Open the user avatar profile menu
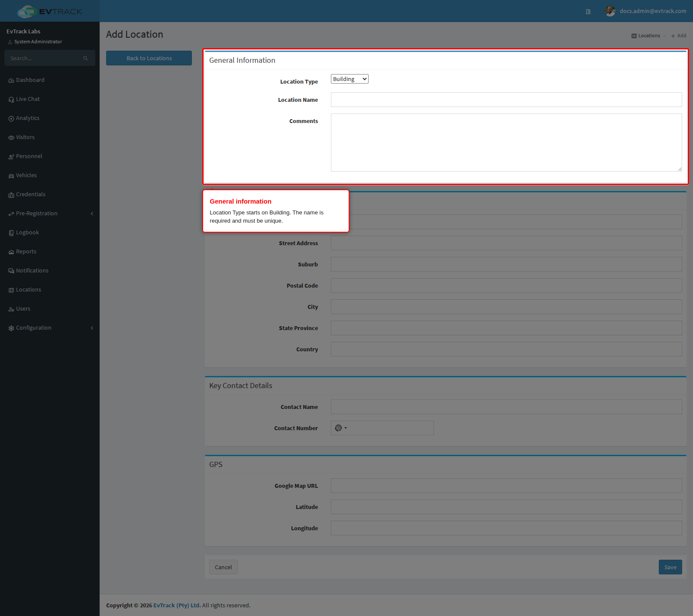This screenshot has width=693, height=616. (x=610, y=11)
